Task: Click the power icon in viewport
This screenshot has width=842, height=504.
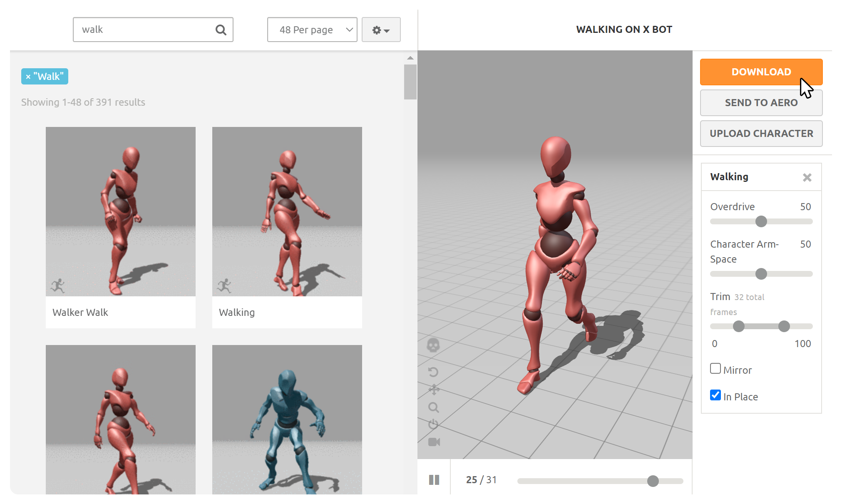Action: click(x=433, y=424)
